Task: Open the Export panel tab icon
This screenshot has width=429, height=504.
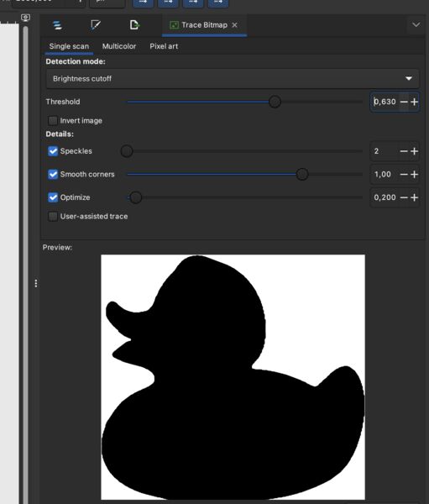Action: tap(134, 24)
